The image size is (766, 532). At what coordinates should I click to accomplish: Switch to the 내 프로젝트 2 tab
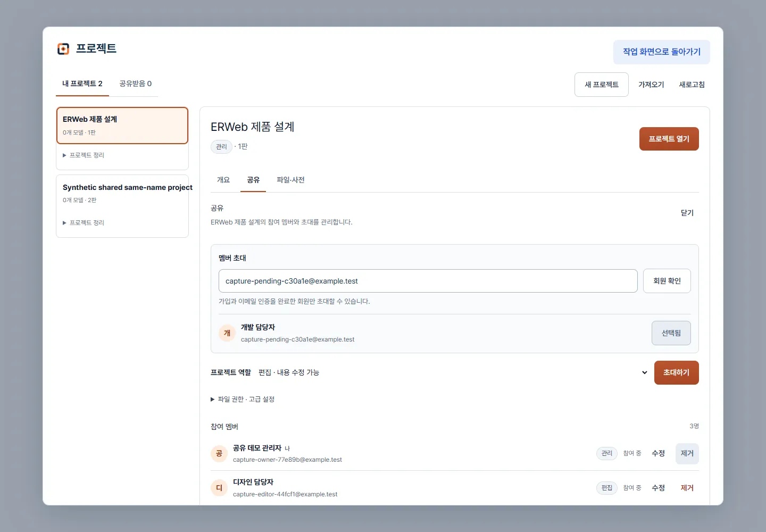pos(82,84)
